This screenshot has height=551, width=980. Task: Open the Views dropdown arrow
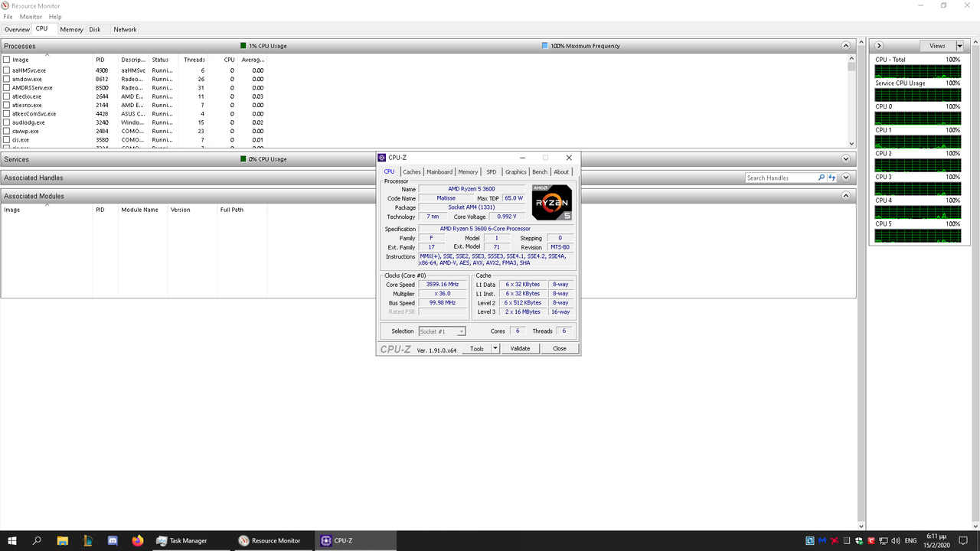pyautogui.click(x=959, y=46)
